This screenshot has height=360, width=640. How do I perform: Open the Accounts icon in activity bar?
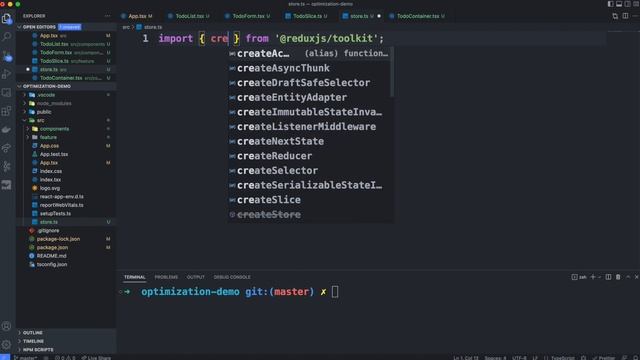(x=7, y=326)
